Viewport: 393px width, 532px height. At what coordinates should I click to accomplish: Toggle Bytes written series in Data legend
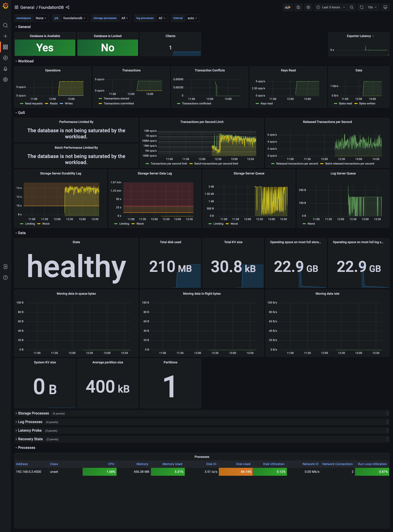click(x=367, y=104)
